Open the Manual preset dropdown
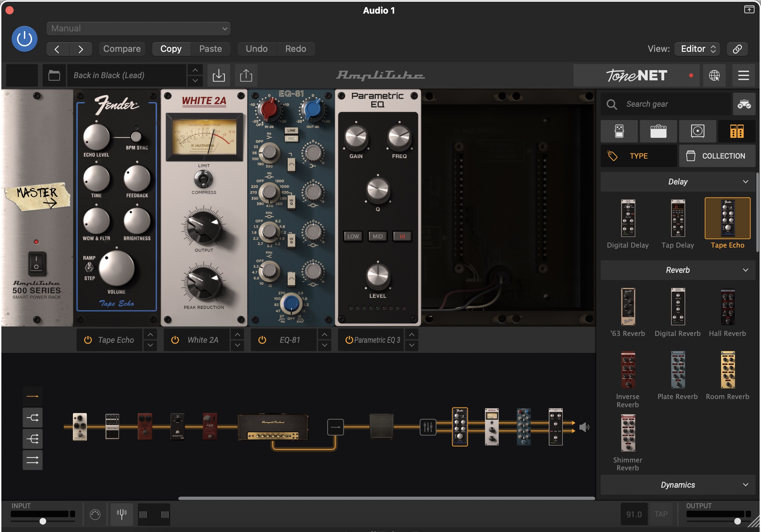This screenshot has width=761, height=532. click(139, 28)
